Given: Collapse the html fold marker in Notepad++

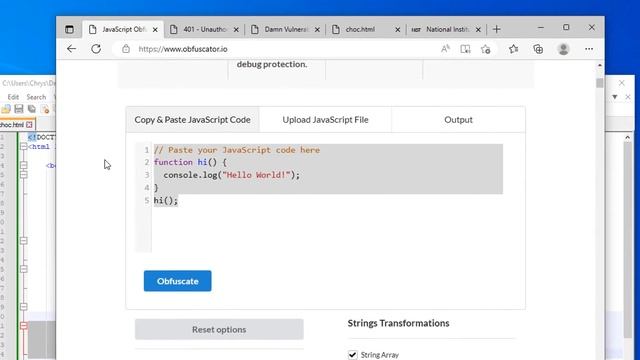Looking at the screenshot, I should pyautogui.click(x=24, y=147).
